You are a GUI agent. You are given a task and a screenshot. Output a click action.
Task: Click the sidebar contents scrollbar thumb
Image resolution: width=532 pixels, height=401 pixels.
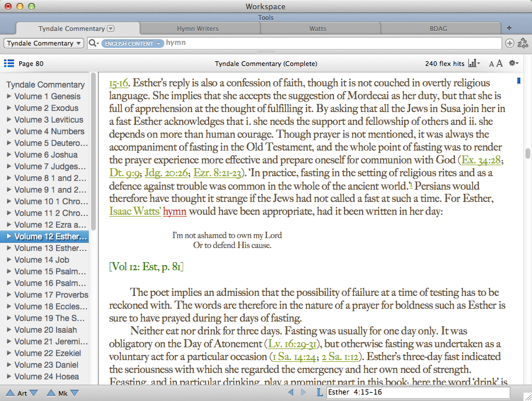click(93, 151)
